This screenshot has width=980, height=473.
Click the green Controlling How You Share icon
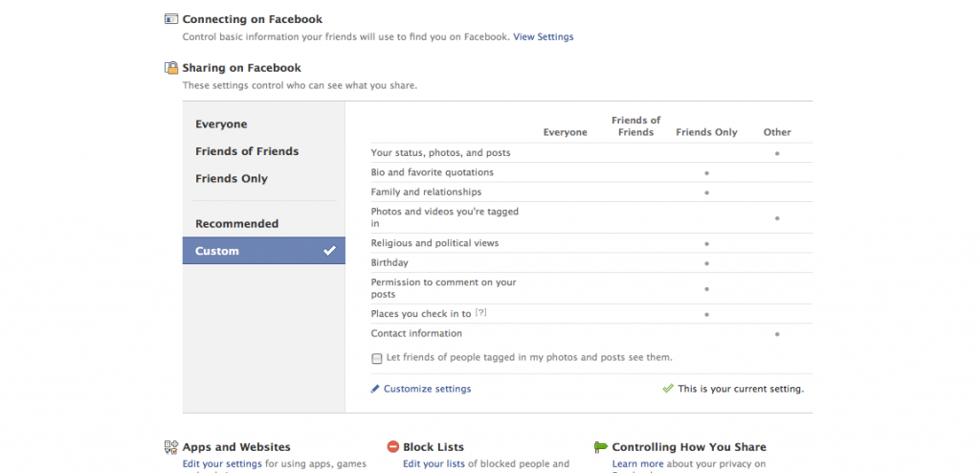click(601, 447)
